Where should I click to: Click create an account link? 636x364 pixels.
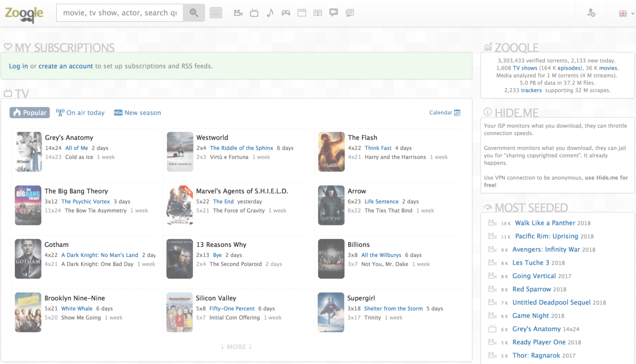(66, 66)
